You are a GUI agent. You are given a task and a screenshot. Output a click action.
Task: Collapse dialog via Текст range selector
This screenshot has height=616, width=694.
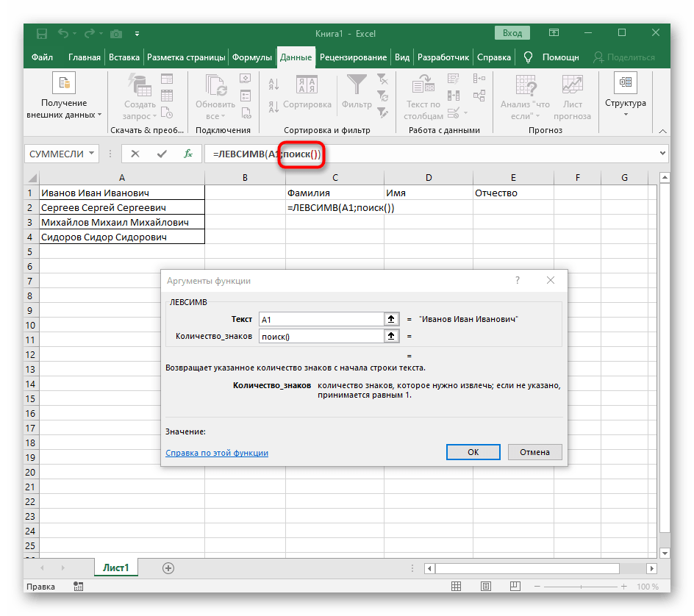click(x=391, y=319)
